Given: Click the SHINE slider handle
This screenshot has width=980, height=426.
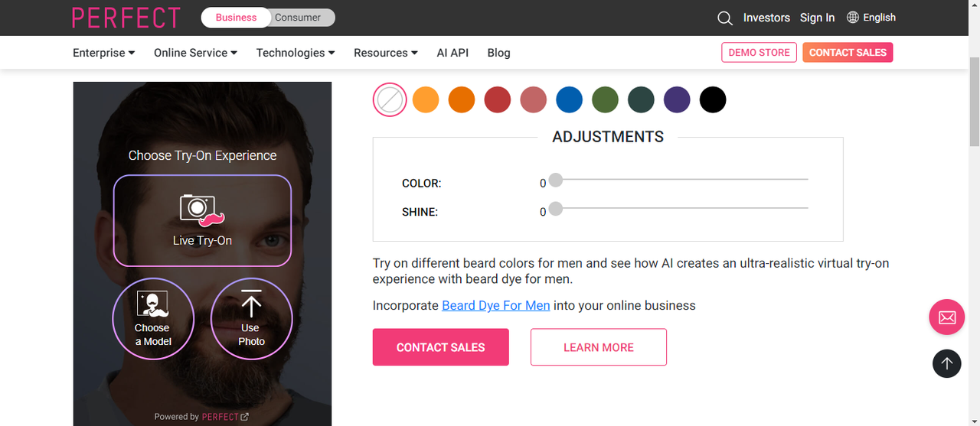Looking at the screenshot, I should click(556, 208).
